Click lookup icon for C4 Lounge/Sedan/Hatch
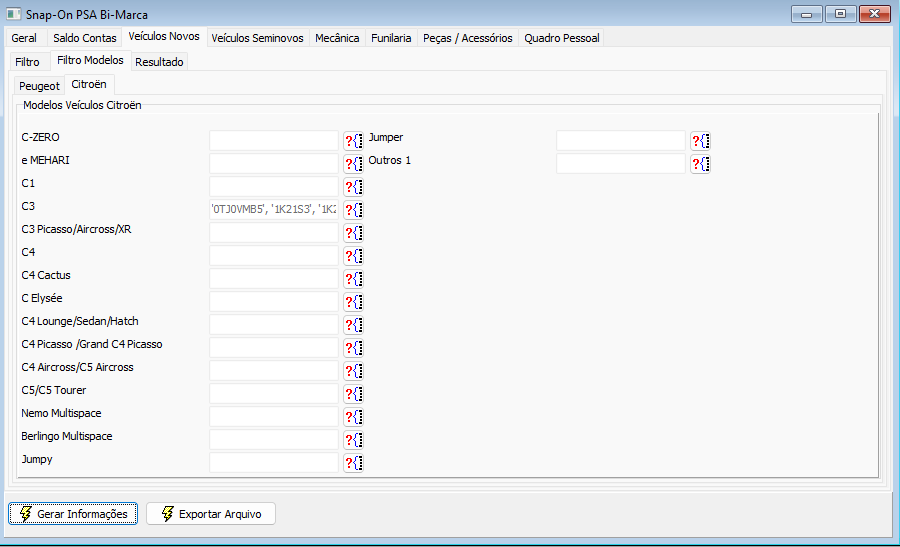Viewport: 900px width, 547px height. [x=354, y=324]
